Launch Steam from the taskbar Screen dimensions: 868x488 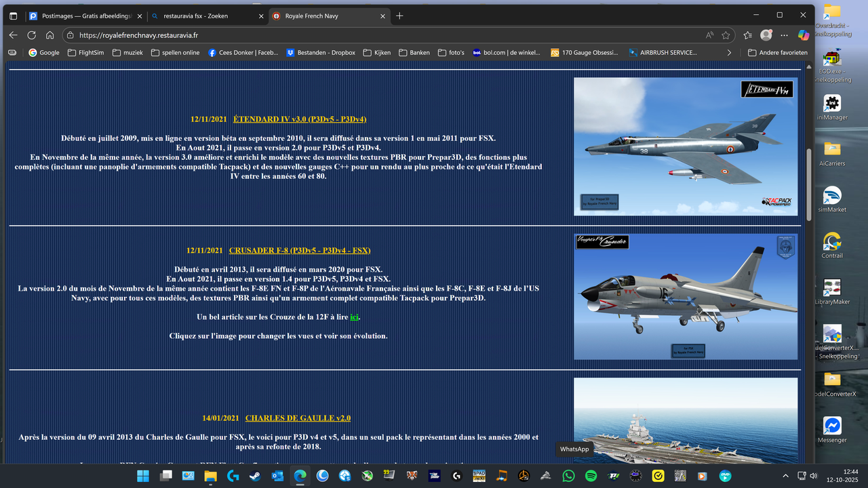[x=255, y=476]
